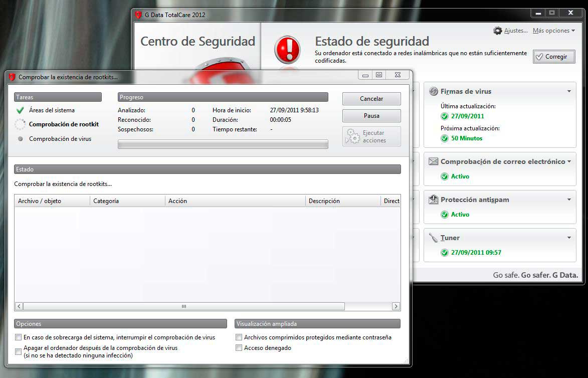The width and height of the screenshot is (588, 378).
Task: Click the green check beside 50 Minutos
Action: pyautogui.click(x=444, y=138)
